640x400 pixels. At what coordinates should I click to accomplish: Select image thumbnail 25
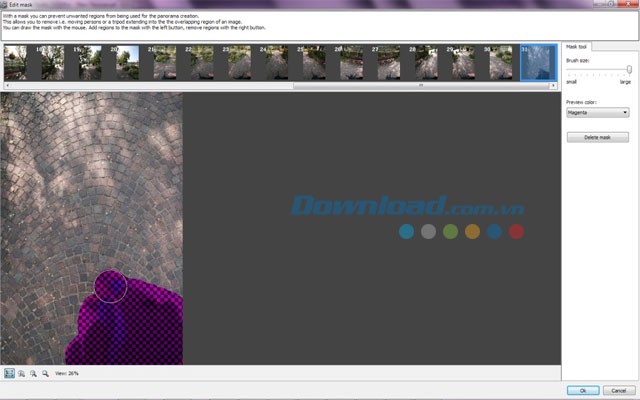click(314, 63)
